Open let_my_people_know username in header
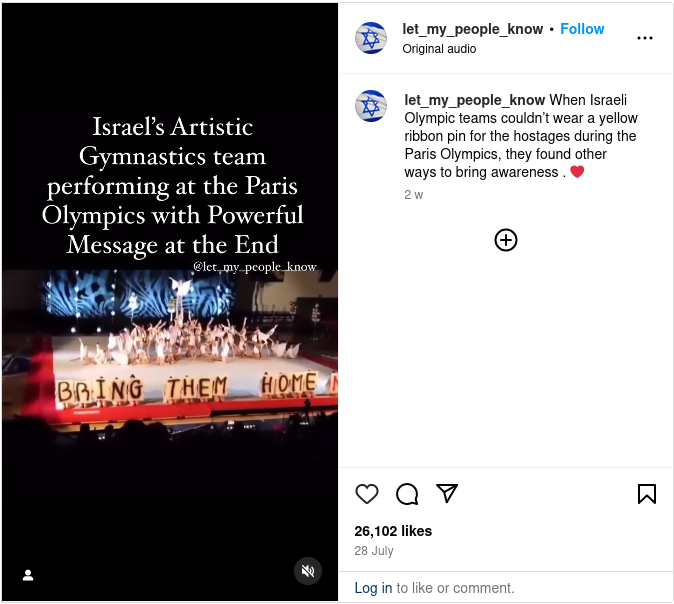674x604 pixels. tap(472, 29)
